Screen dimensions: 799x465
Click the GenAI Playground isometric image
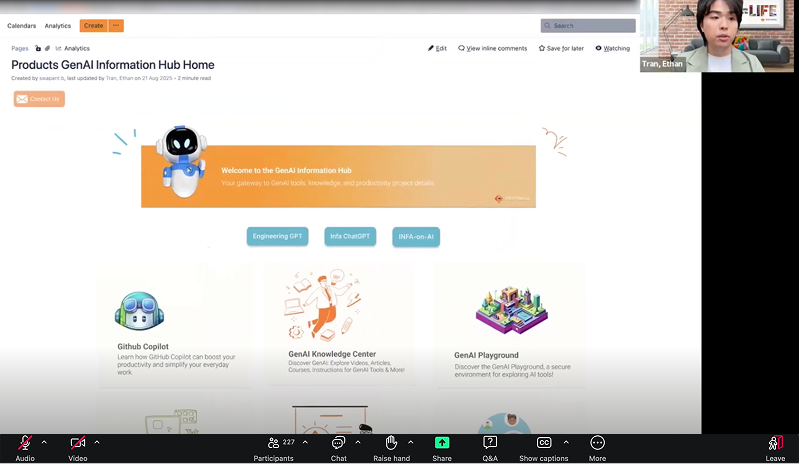(512, 310)
